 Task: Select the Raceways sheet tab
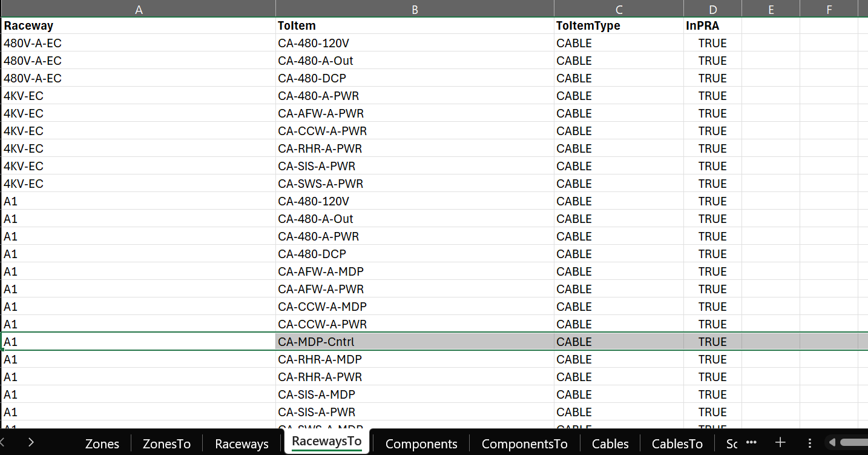[242, 444]
